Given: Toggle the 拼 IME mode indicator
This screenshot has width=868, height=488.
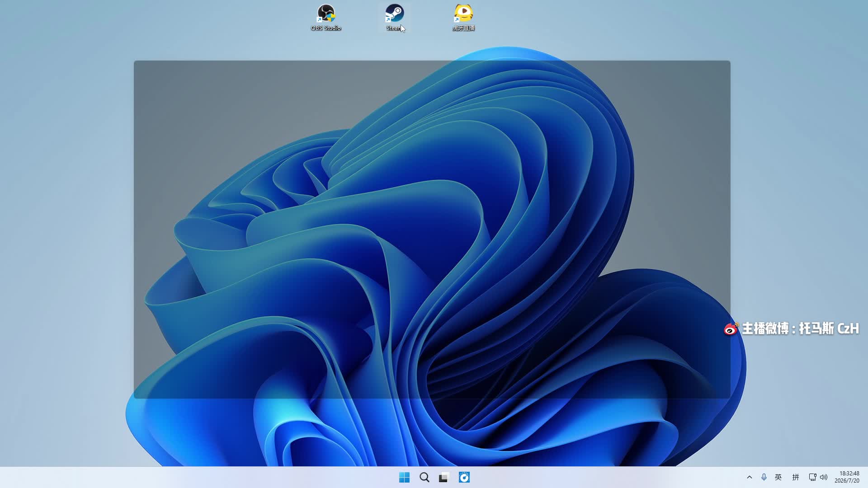Looking at the screenshot, I should pyautogui.click(x=796, y=477).
